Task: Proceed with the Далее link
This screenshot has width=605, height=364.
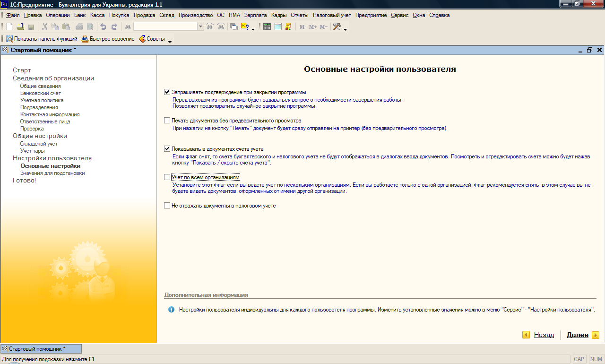Action: (x=578, y=335)
